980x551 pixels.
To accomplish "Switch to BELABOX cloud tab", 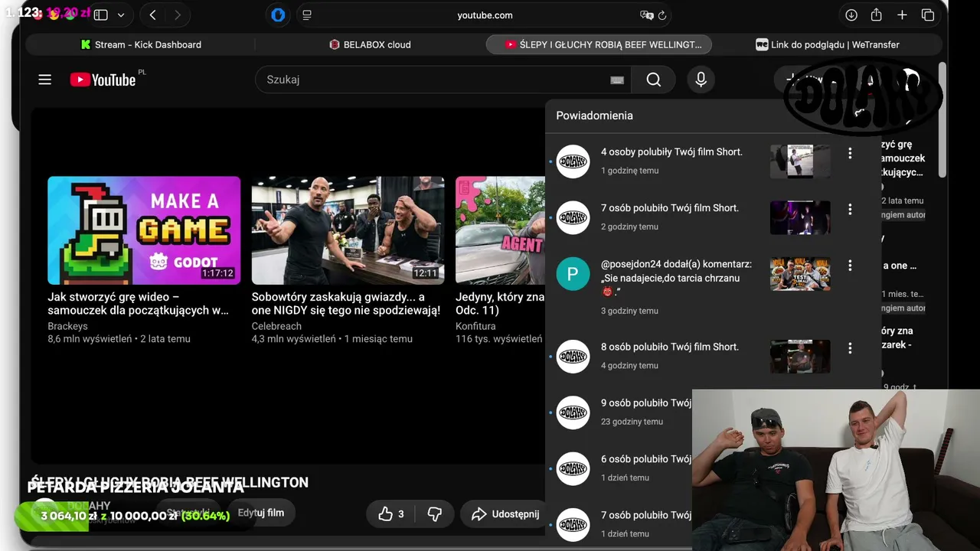I will (x=371, y=44).
